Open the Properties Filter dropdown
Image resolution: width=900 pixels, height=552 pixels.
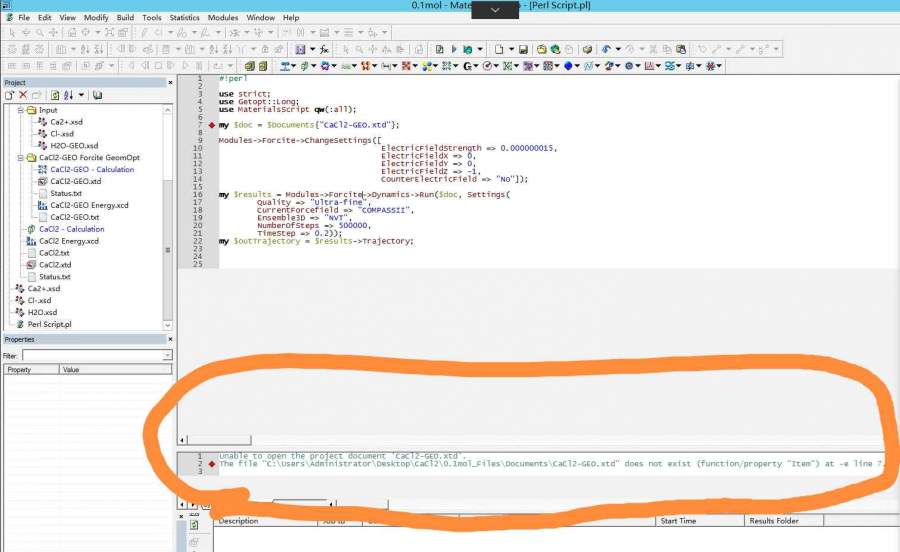coord(167,355)
